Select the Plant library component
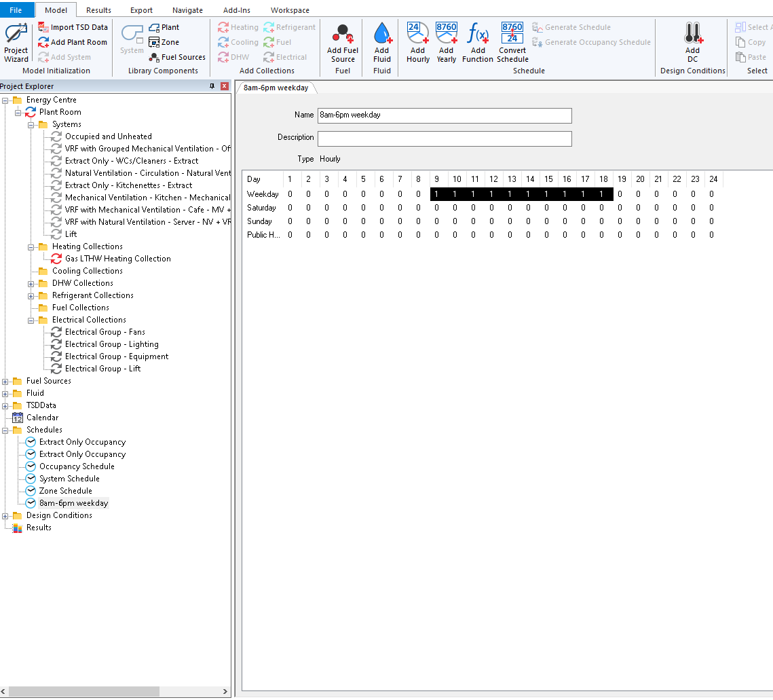Viewport: 773px width, 700px height. coord(164,27)
